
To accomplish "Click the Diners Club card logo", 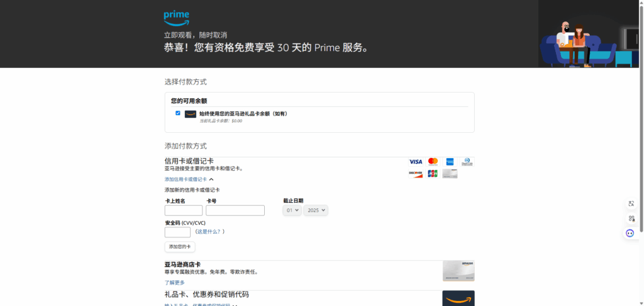I will (x=467, y=162).
